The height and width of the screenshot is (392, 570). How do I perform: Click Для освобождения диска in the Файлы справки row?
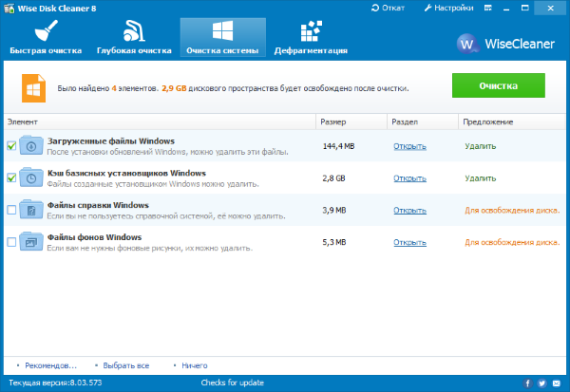click(x=512, y=210)
